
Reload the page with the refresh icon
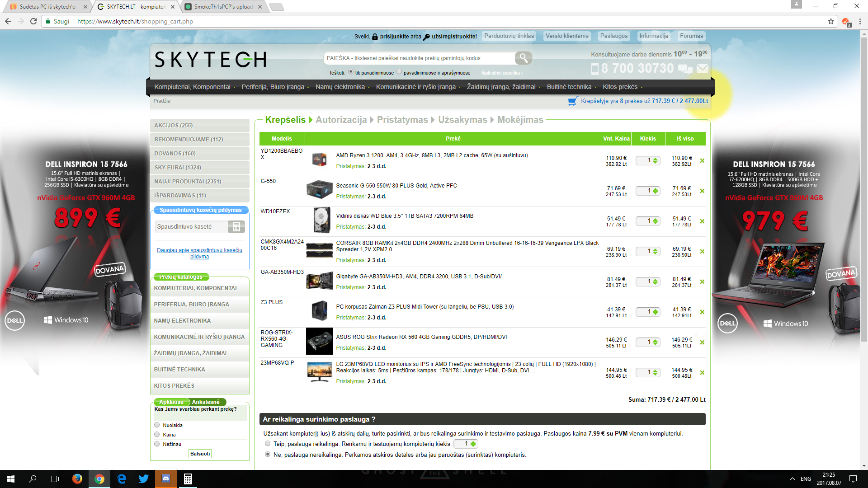point(33,21)
